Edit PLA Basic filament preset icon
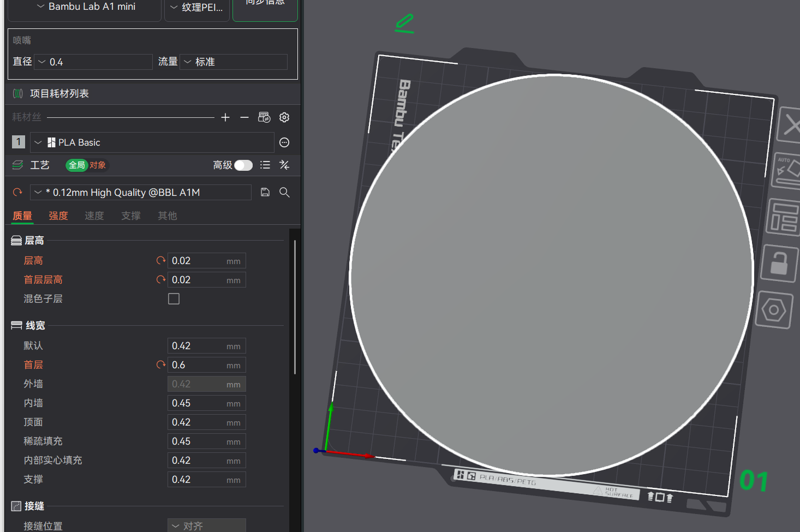This screenshot has height=532, width=800. [284, 142]
